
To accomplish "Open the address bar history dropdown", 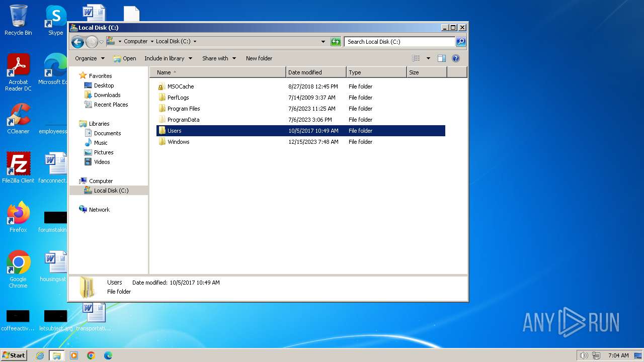I will (x=323, y=42).
